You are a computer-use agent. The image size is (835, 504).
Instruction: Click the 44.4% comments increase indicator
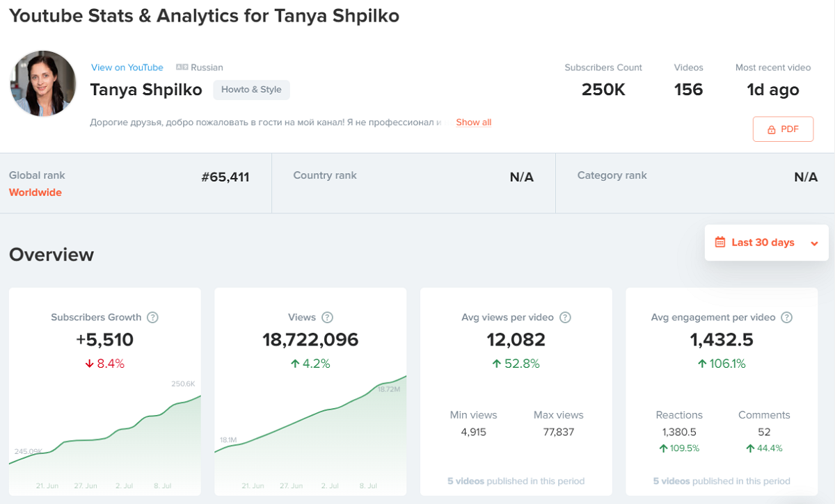coord(764,448)
